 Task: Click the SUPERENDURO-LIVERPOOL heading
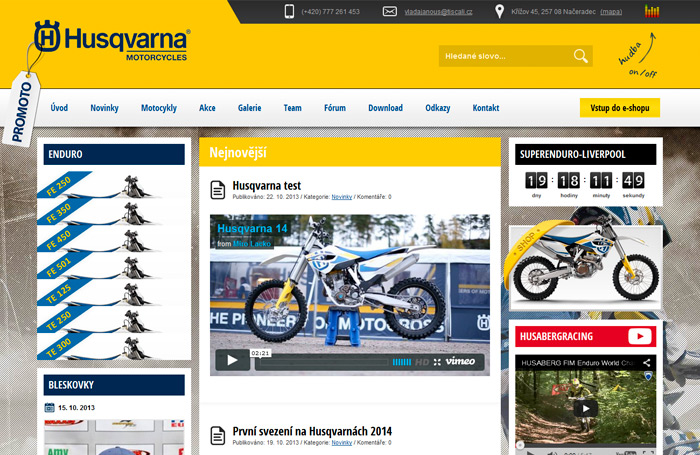[572, 154]
